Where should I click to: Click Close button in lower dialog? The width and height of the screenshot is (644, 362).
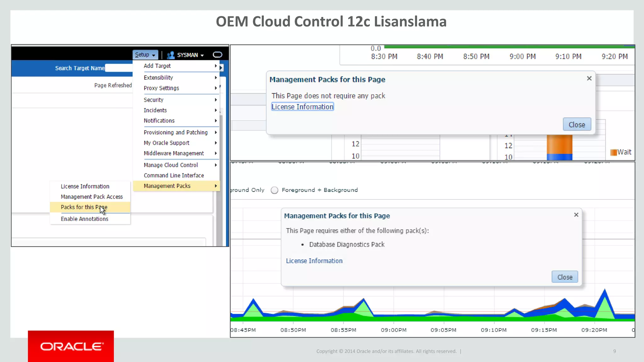(x=565, y=277)
